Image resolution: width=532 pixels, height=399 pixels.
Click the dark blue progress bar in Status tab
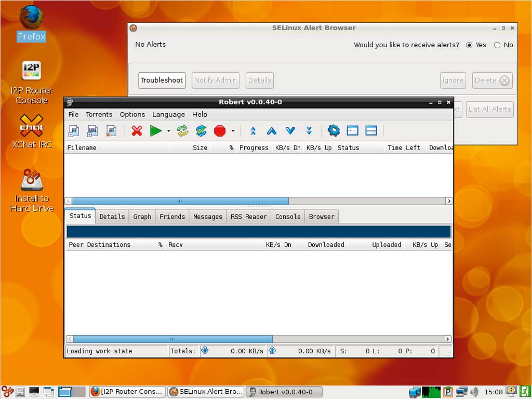pyautogui.click(x=259, y=232)
